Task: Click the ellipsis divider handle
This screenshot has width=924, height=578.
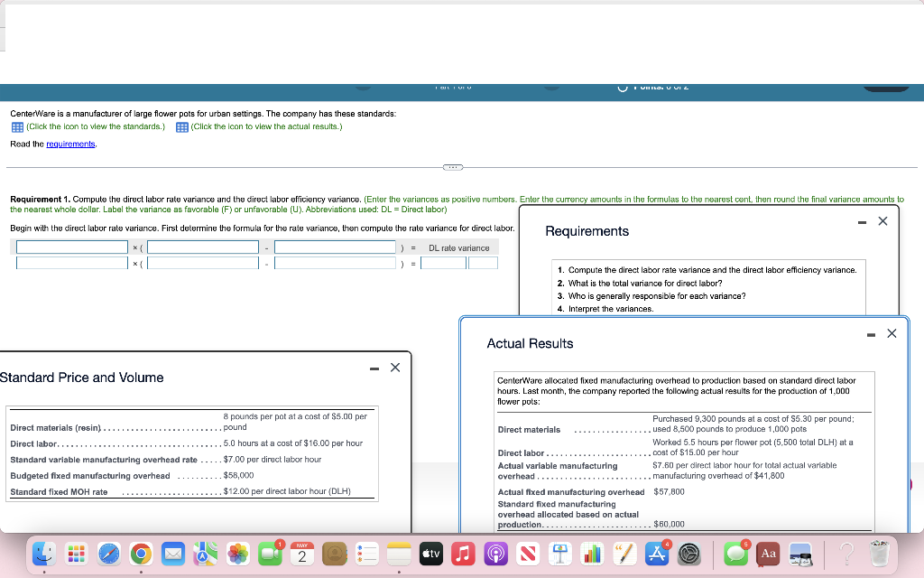Action: pos(453,167)
